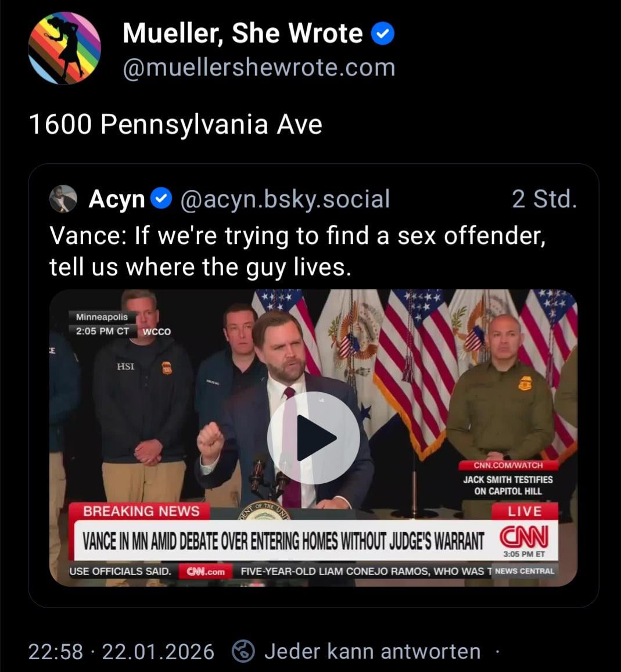Image resolution: width=621 pixels, height=672 pixels.
Task: Click the verified checkmark next to Acyn
Action: pos(161,199)
